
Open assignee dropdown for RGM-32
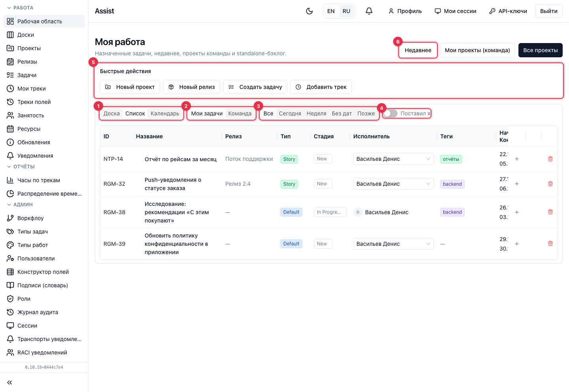pyautogui.click(x=394, y=184)
